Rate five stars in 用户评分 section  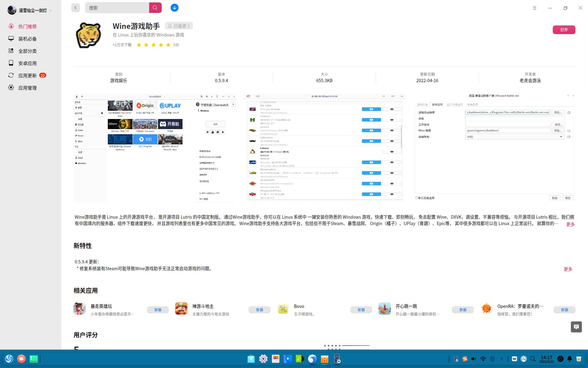[340, 346]
